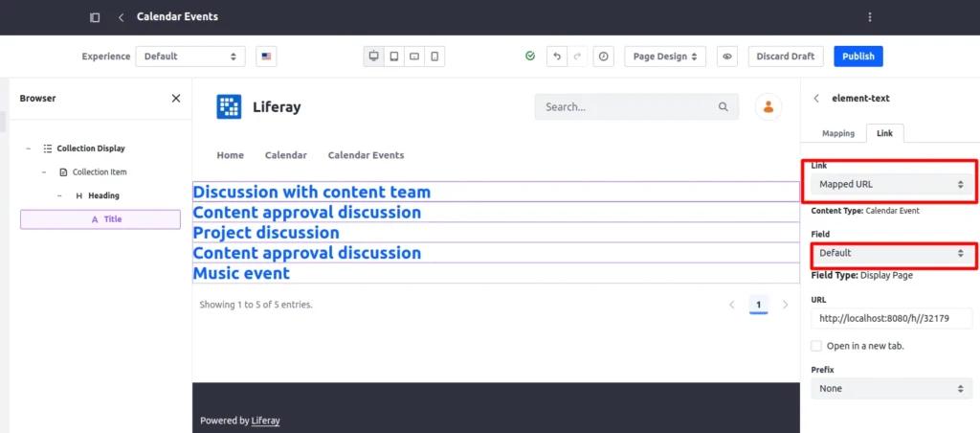
Task: Close the Browser panel
Action: 176,99
